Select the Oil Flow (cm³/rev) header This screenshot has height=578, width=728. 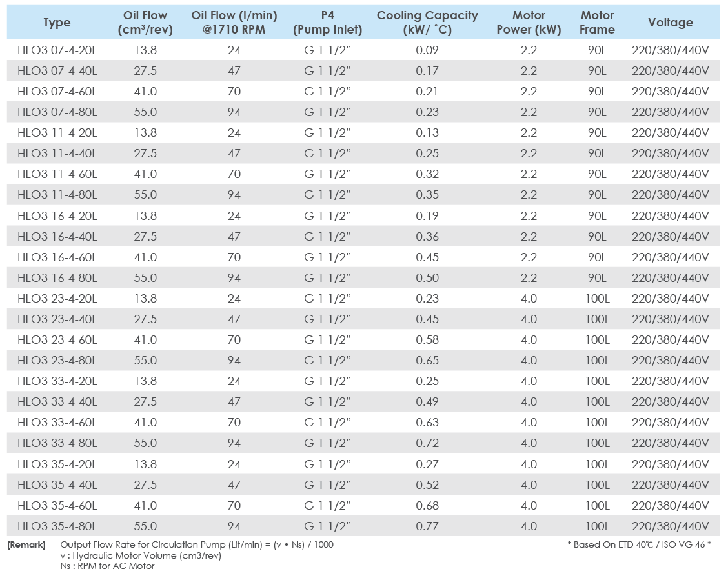145,23
